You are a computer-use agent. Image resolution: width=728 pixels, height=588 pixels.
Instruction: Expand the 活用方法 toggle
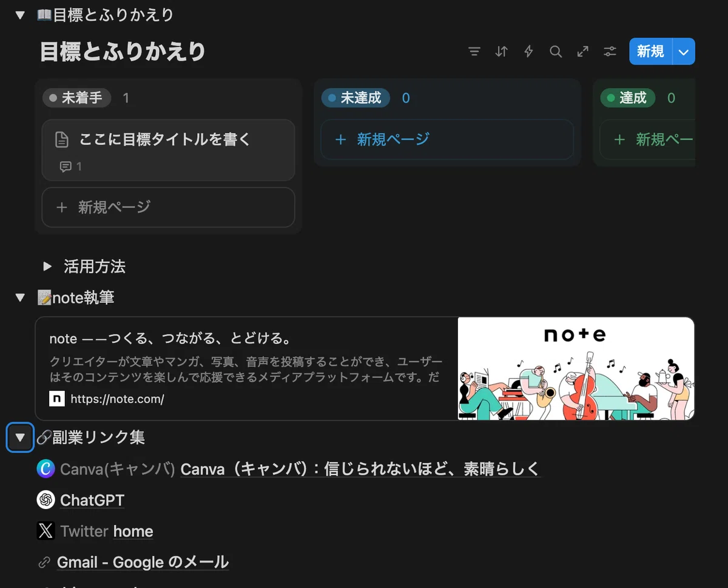point(47,266)
